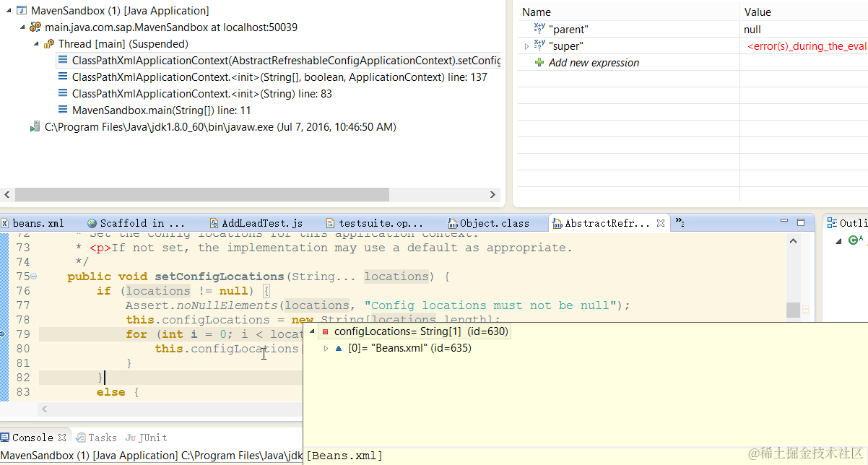Select the javaw.exe process entry
Screen dimensions: 868x465
[x=220, y=127]
